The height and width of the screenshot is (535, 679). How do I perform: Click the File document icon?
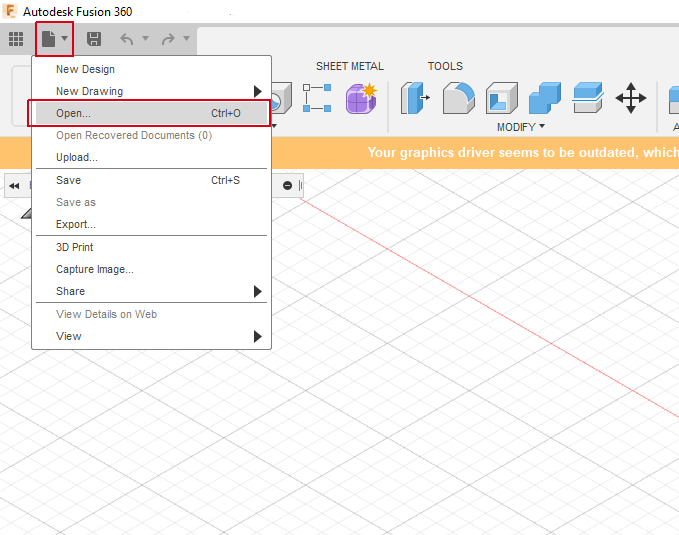pos(48,39)
